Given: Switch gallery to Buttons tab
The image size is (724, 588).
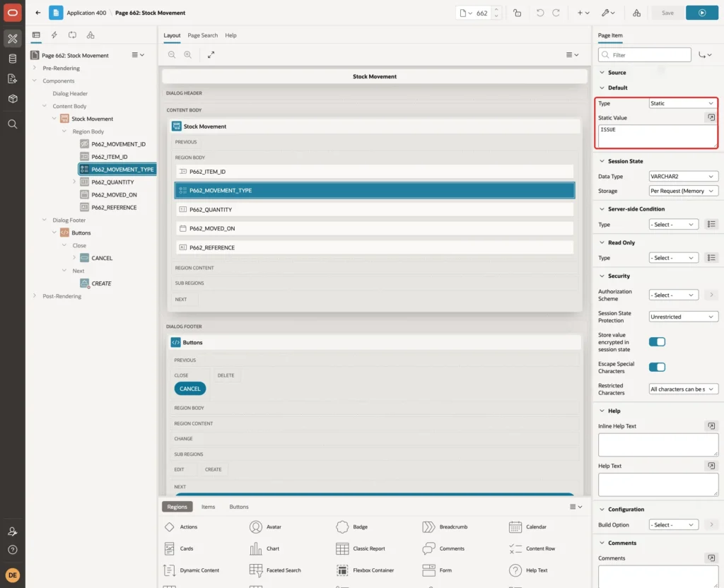Looking at the screenshot, I should point(239,507).
